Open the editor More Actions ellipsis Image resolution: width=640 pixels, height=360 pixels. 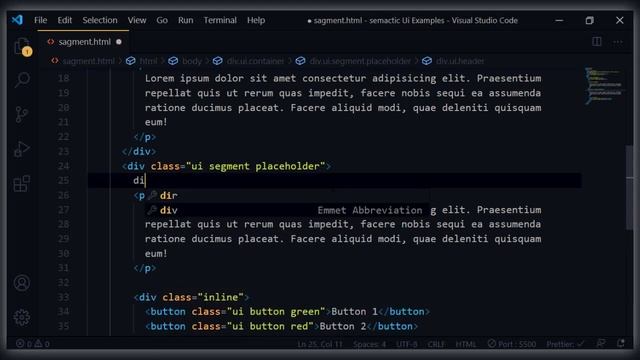pyautogui.click(x=618, y=41)
